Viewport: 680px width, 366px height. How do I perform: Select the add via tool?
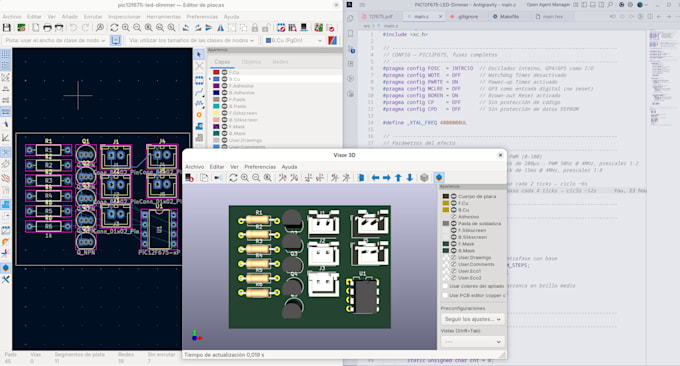coord(199,114)
